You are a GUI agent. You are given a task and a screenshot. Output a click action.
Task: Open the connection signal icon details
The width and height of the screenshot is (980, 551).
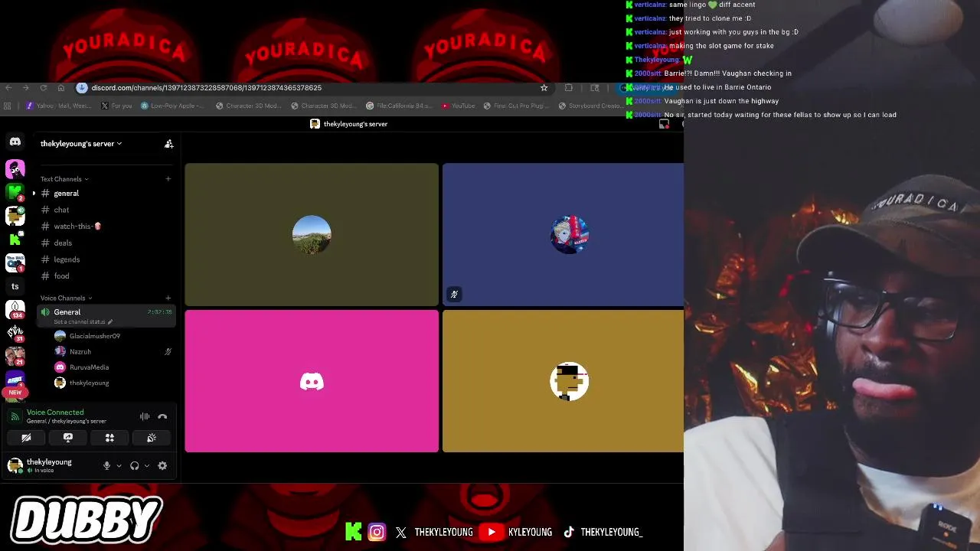click(x=15, y=417)
